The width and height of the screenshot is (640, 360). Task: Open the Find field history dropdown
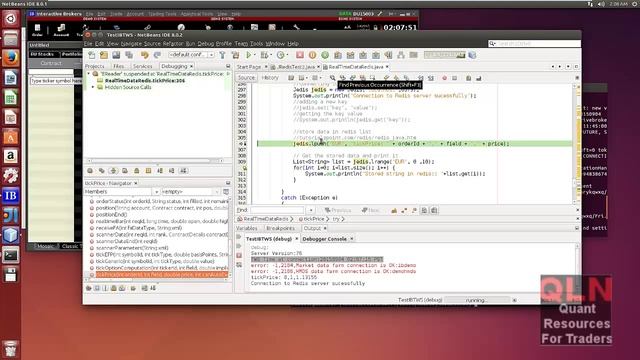pyautogui.click(x=311, y=210)
